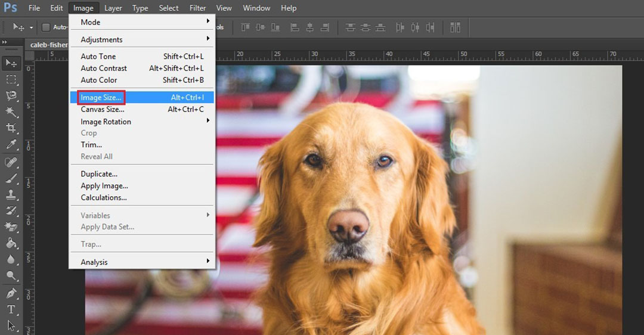Open the View menu
Screen dimensions: 644x335
(224, 8)
